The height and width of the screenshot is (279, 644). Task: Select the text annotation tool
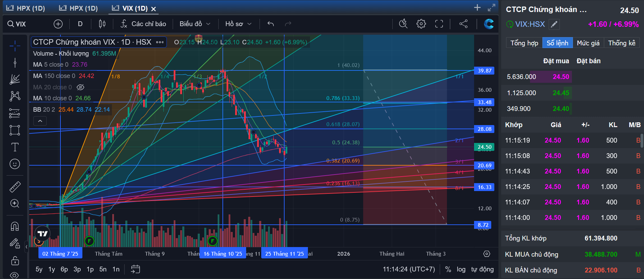[15, 147]
